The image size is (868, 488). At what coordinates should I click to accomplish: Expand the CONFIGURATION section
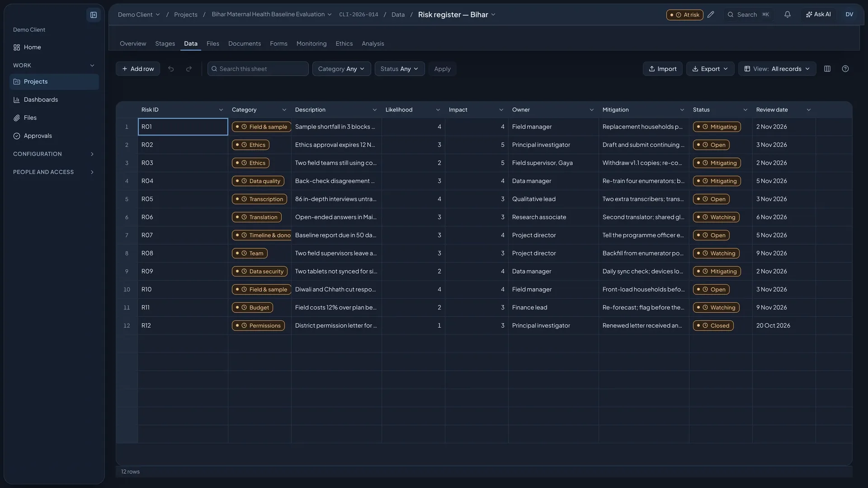tap(54, 154)
